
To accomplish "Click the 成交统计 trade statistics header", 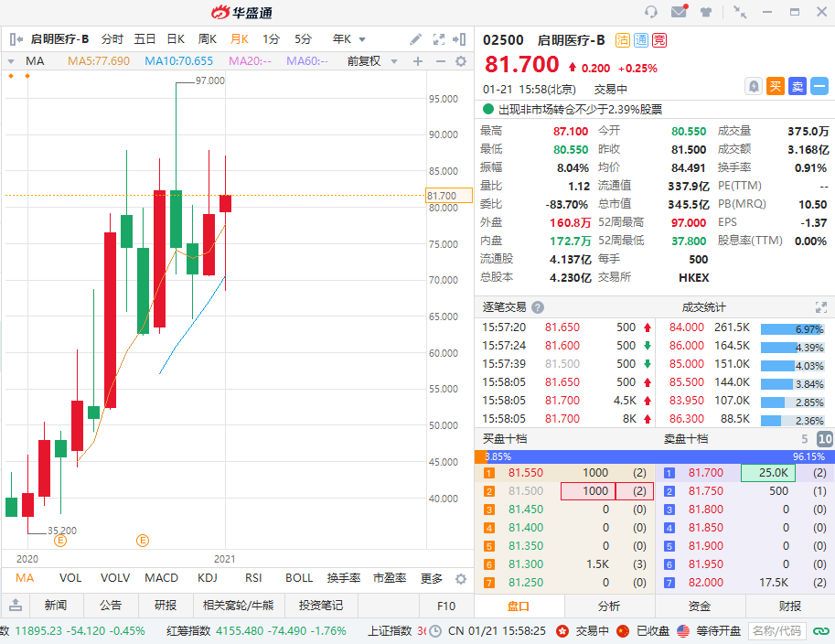I will pyautogui.click(x=703, y=307).
